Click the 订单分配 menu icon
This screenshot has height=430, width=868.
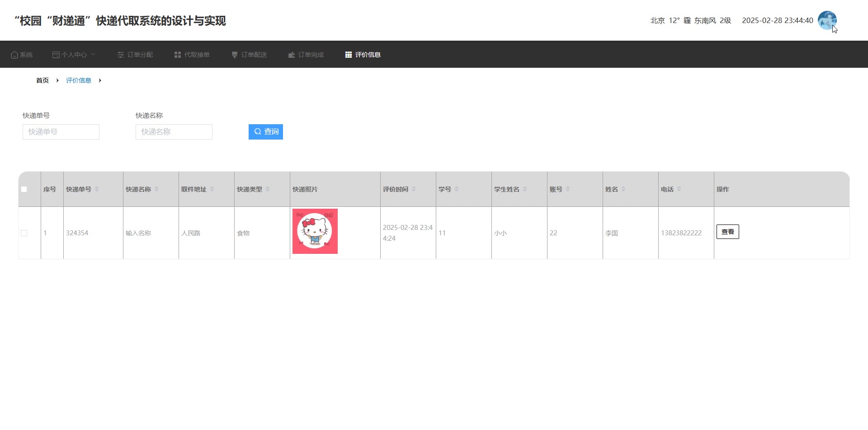(121, 55)
